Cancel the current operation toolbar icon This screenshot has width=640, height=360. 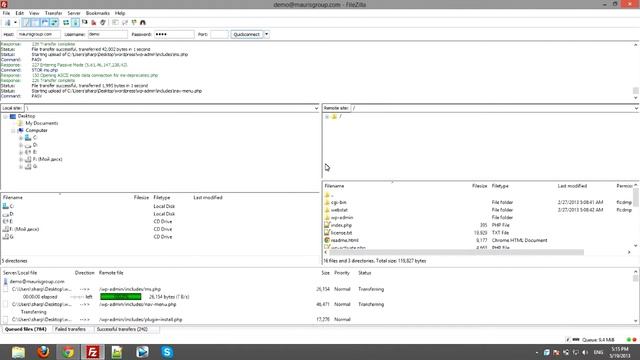pyautogui.click(x=84, y=22)
